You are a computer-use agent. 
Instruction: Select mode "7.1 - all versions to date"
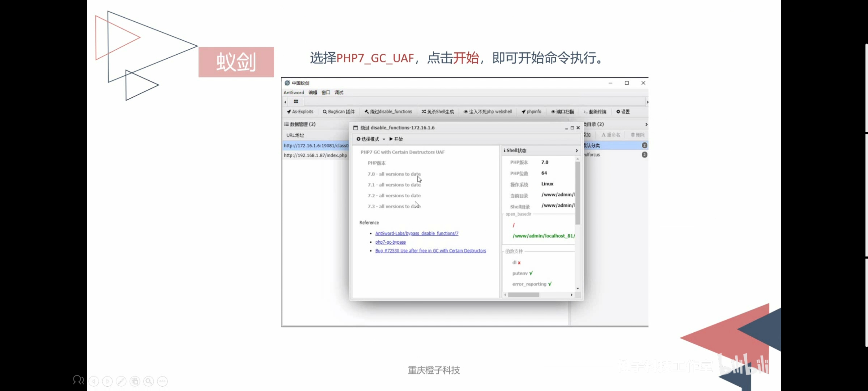pyautogui.click(x=394, y=185)
